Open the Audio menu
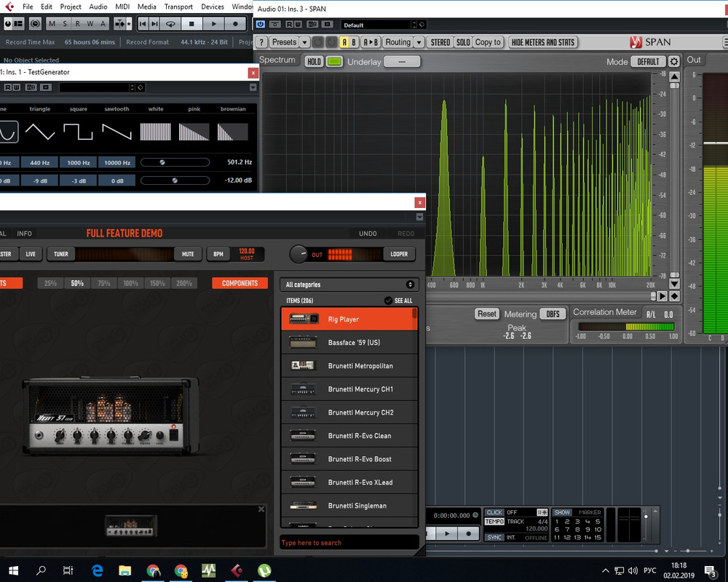 coord(98,7)
